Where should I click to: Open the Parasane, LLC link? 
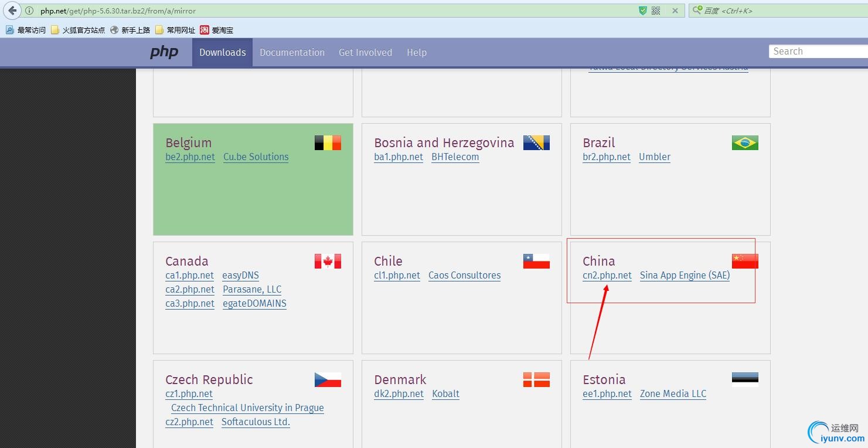[252, 290]
